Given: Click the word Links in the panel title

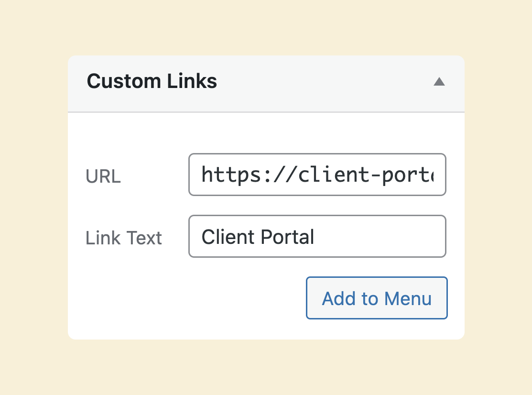Looking at the screenshot, I should click(x=192, y=81).
